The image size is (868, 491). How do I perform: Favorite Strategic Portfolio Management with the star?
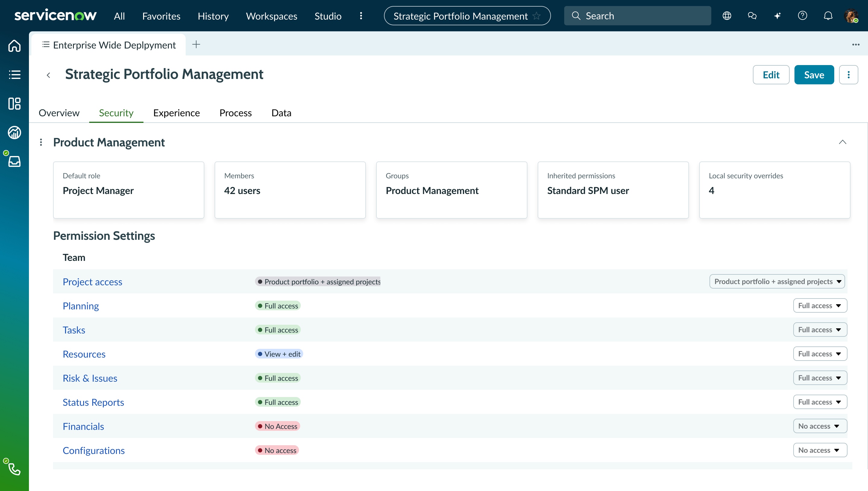pyautogui.click(x=536, y=16)
